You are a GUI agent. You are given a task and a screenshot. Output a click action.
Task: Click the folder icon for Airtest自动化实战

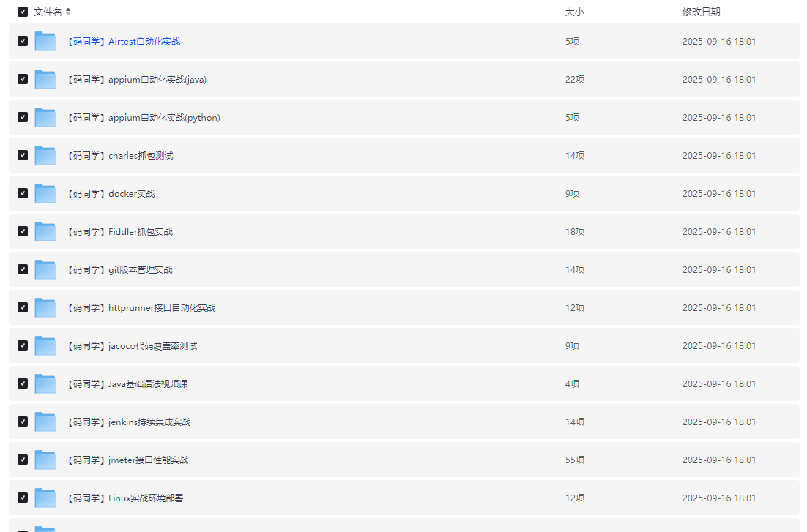(45, 42)
